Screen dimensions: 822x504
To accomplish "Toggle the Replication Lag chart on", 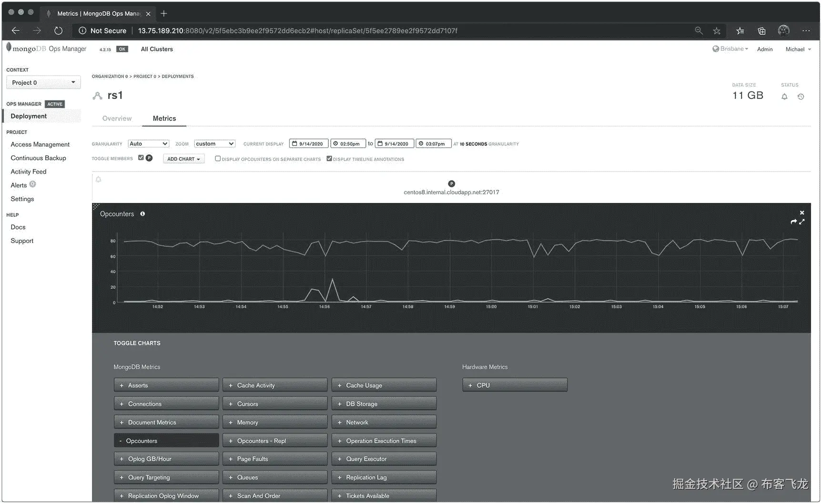I will tap(384, 477).
